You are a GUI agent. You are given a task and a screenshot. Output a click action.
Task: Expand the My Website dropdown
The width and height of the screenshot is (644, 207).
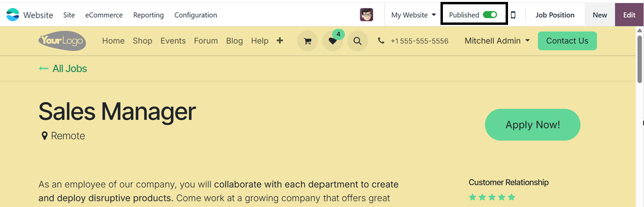413,15
